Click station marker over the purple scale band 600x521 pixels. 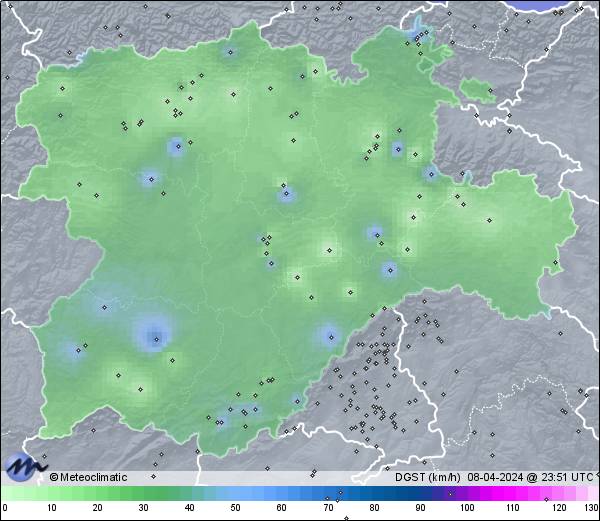tap(450, 494)
